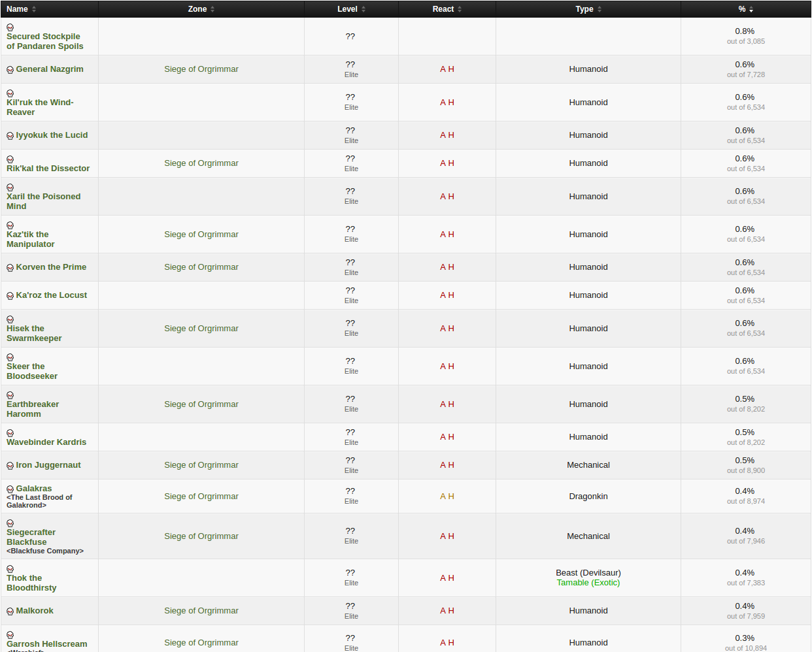This screenshot has height=652, width=812.
Task: Click the skull icon next to Malkorok
Action: tap(10, 611)
